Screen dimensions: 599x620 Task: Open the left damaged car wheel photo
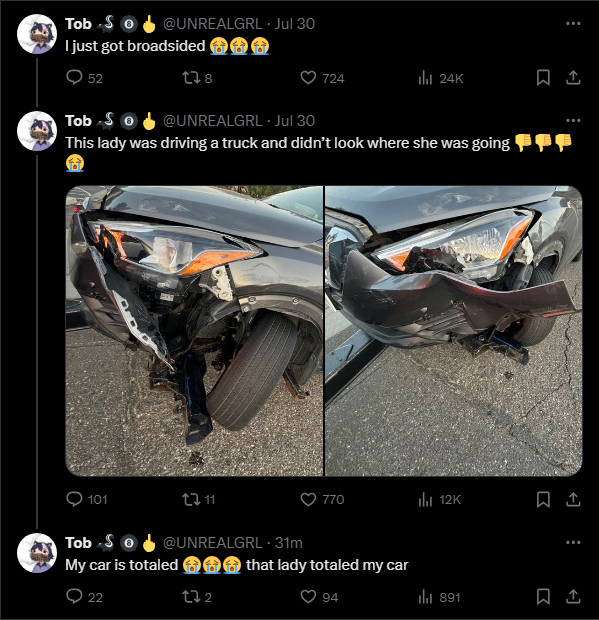coord(194,331)
